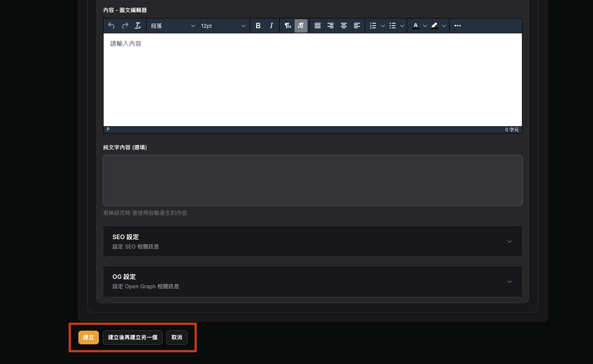Center align the text
Screen dimensions: 593x364
pyautogui.click(x=343, y=26)
